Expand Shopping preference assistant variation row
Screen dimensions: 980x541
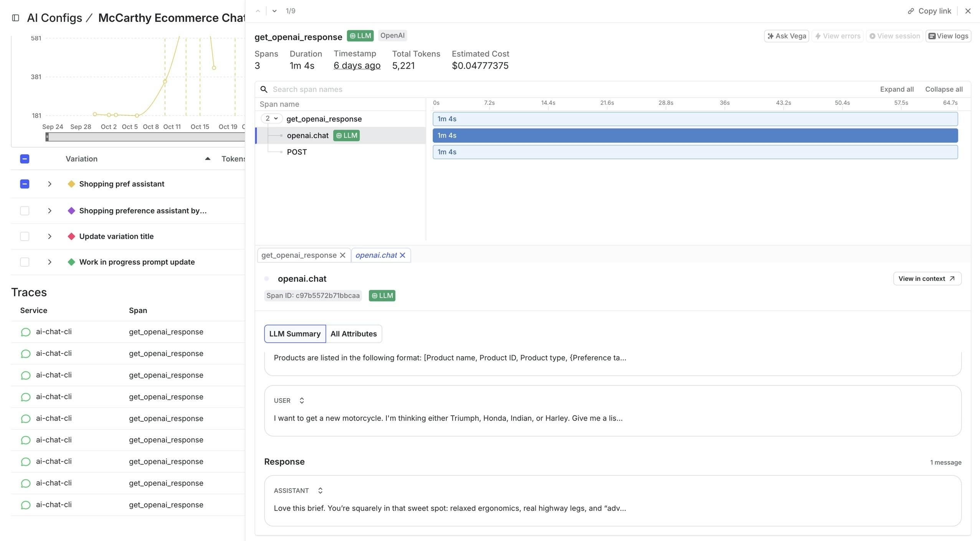pos(50,211)
